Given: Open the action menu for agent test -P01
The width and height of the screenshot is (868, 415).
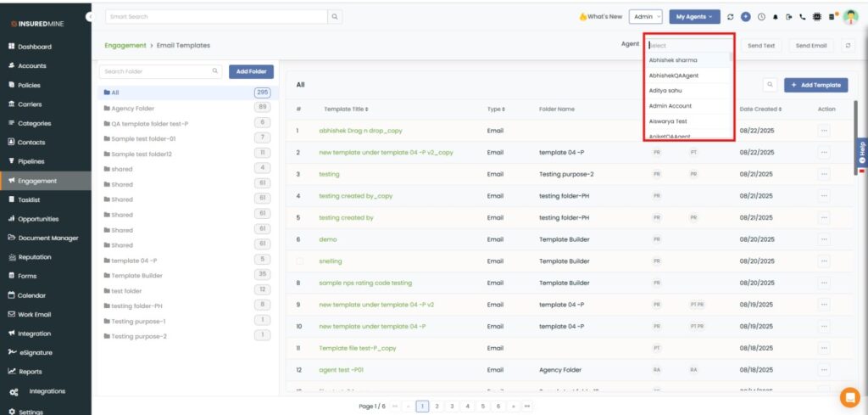Looking at the screenshot, I should click(x=824, y=369).
